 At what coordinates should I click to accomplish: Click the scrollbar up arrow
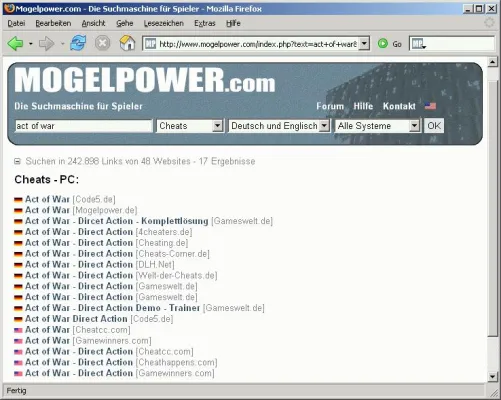493,62
